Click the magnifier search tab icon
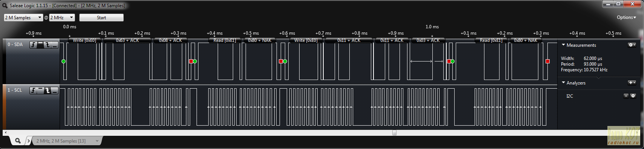644x149 pixels. click(x=18, y=141)
